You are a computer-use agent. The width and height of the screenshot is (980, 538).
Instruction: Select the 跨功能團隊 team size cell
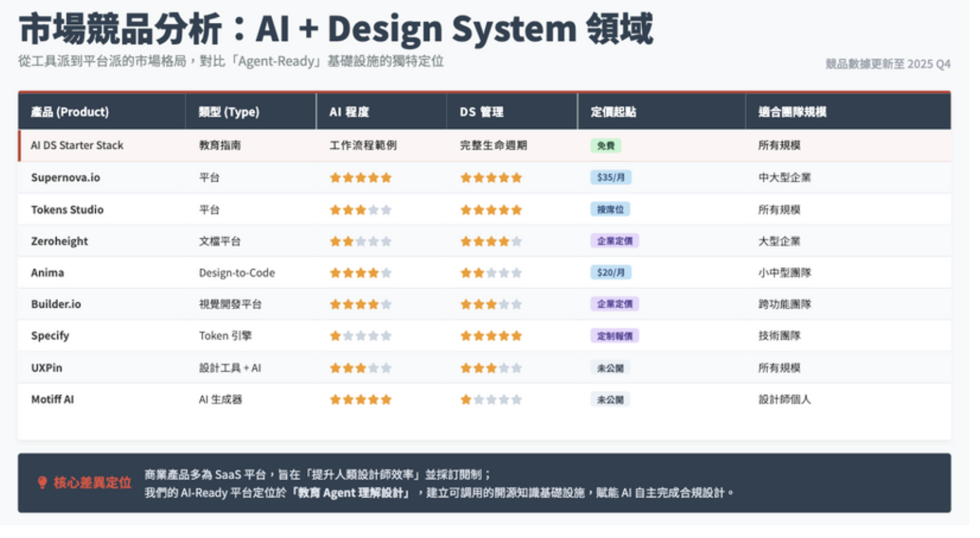pos(785,304)
